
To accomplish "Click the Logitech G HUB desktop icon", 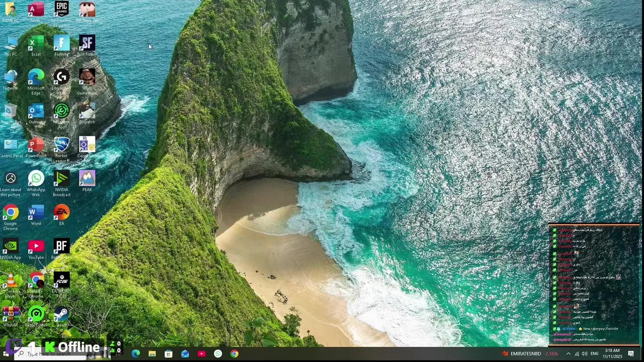I will [61, 82].
